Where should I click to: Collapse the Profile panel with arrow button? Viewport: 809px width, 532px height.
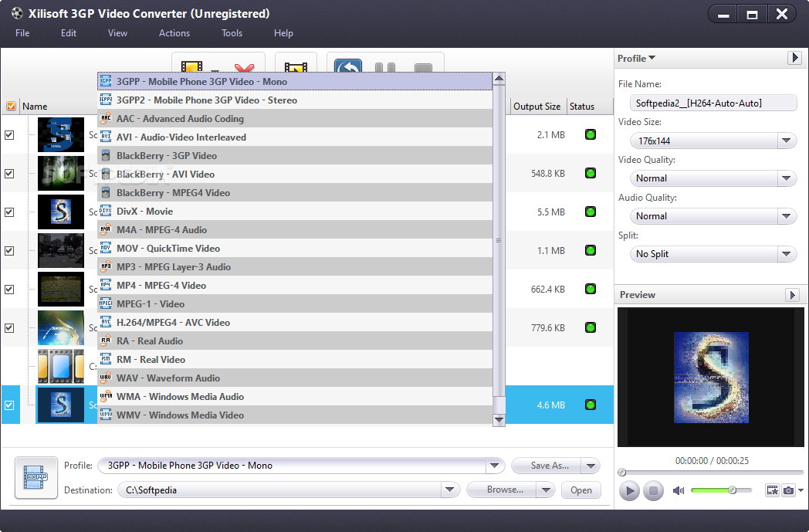[x=794, y=58]
